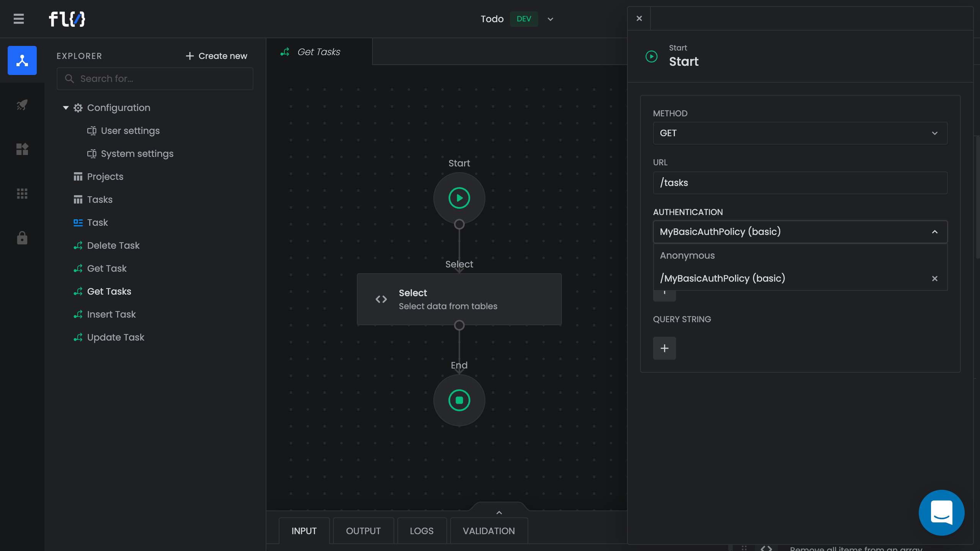
Task: Click the URL input field
Action: tap(800, 183)
